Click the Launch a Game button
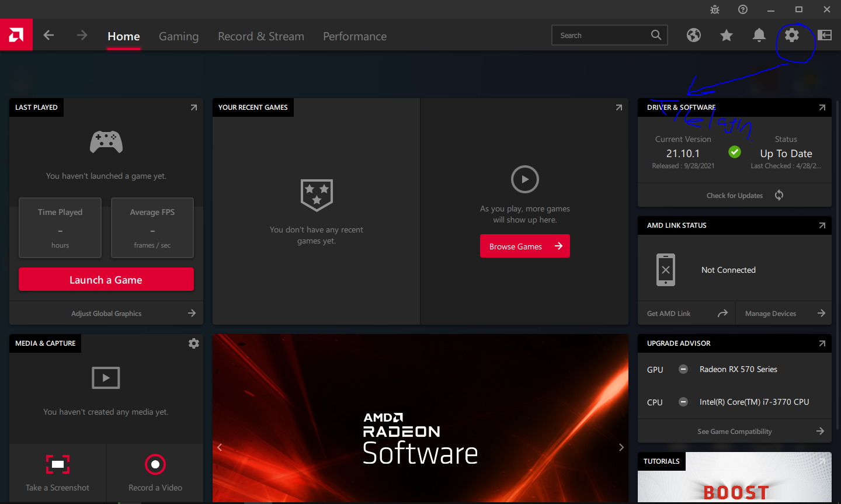 point(106,279)
